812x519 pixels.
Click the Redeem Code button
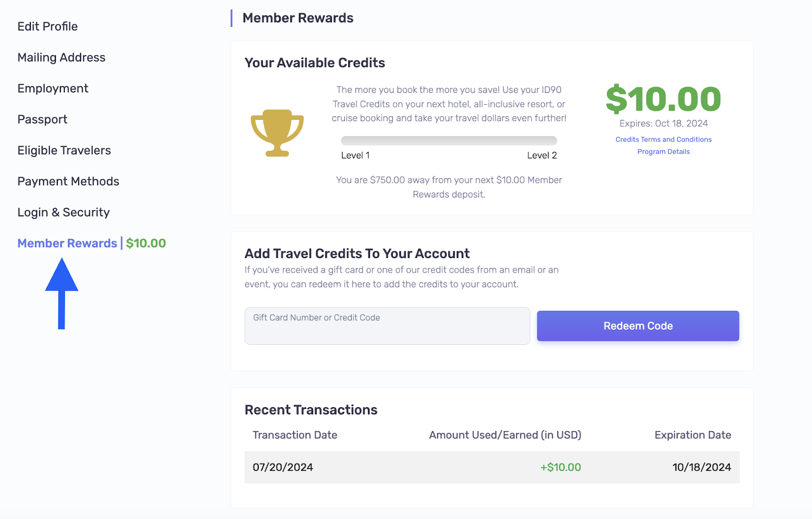click(x=637, y=326)
